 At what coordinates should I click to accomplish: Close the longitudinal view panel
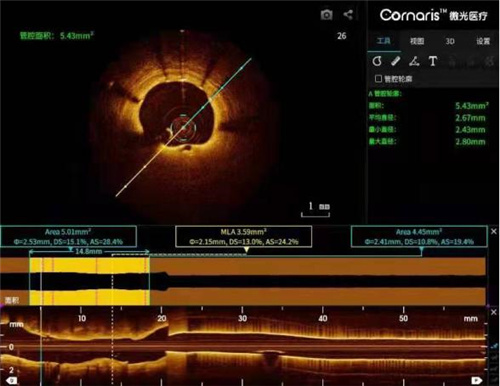[494, 312]
